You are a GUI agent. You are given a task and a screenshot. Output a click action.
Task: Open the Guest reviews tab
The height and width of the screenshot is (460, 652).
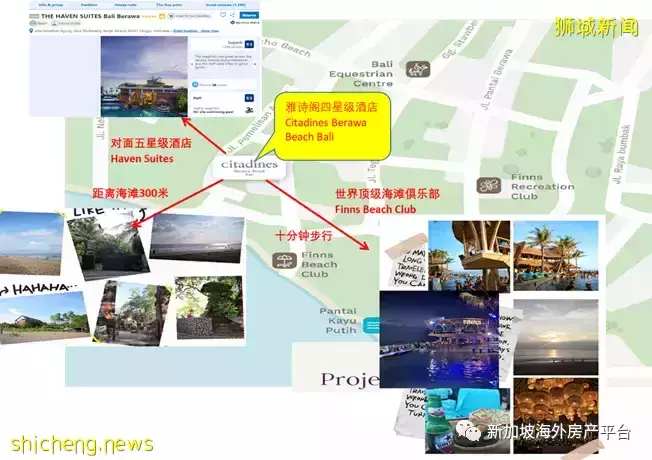point(225,5)
